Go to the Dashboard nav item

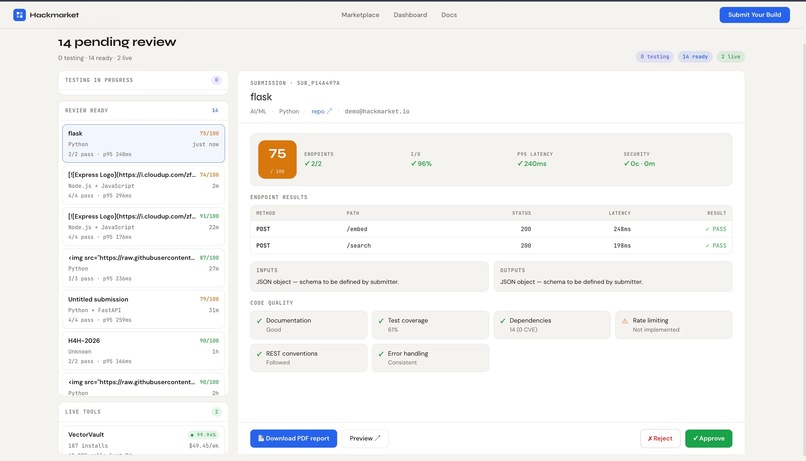pyautogui.click(x=410, y=15)
